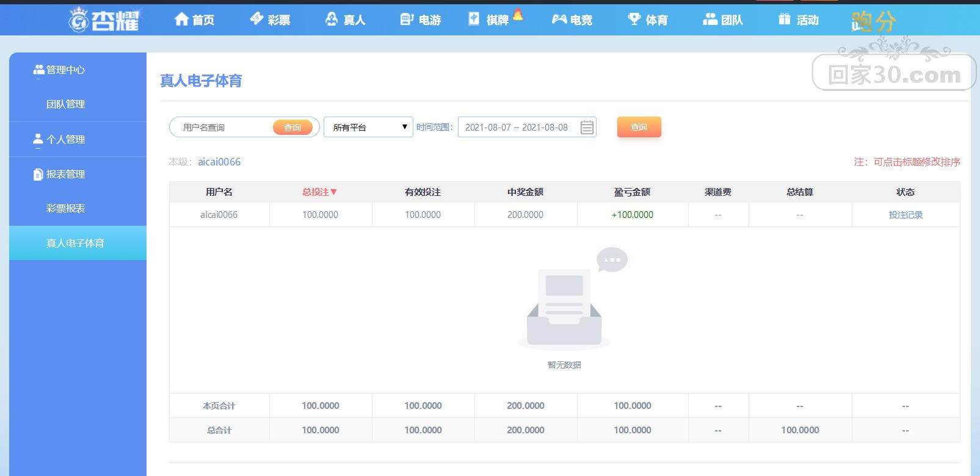Open the 活动 navigation item
This screenshot has width=980, height=476.
[x=799, y=20]
